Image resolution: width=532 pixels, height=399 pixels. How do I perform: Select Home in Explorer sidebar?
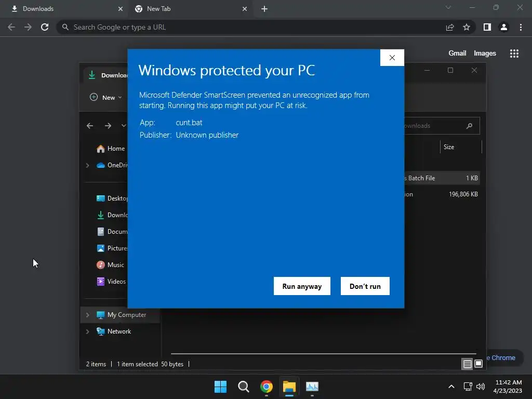(x=110, y=149)
